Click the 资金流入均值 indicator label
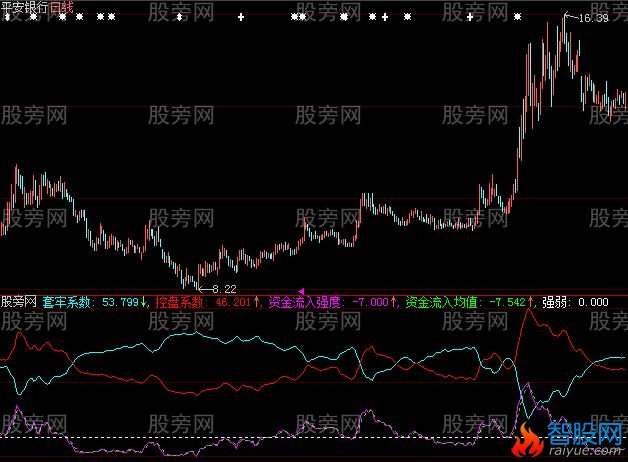Image resolution: width=628 pixels, height=462 pixels. (441, 302)
